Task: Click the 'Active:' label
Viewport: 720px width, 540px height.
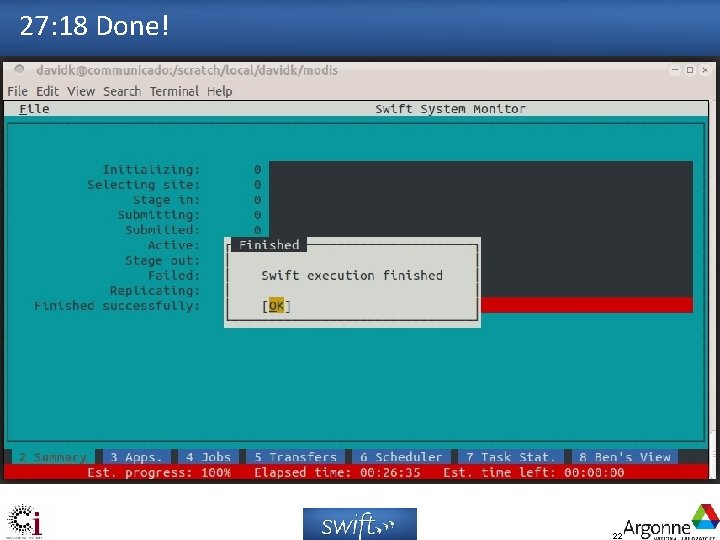Action: point(174,245)
